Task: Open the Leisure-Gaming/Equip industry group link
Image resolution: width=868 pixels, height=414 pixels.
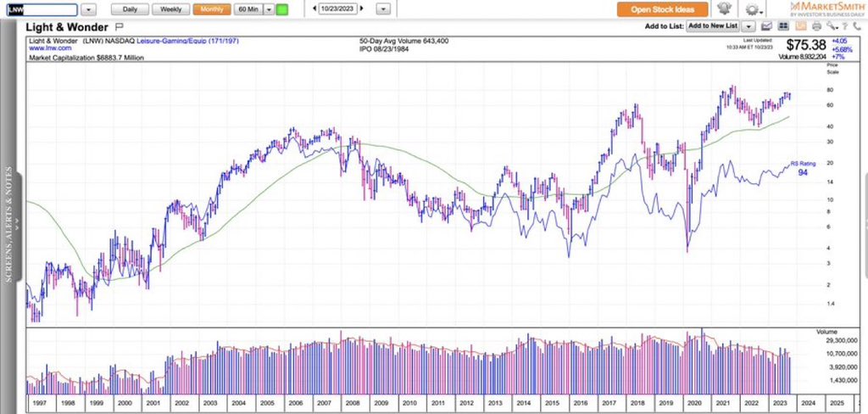Action: click(x=187, y=41)
